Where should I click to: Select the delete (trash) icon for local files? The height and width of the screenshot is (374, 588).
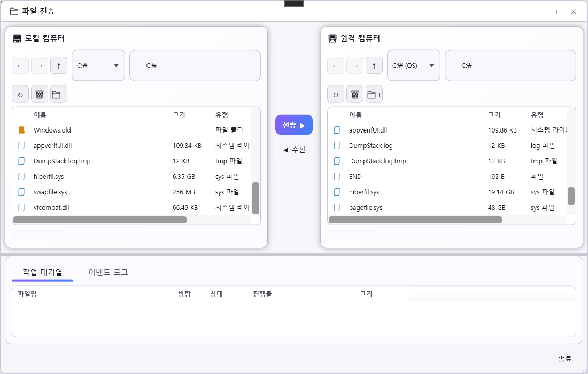tap(39, 93)
